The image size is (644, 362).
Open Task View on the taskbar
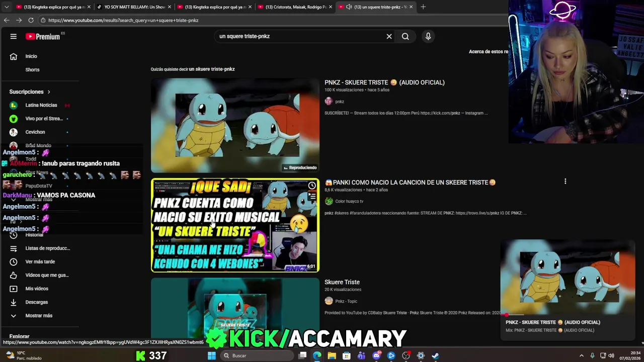(302, 355)
